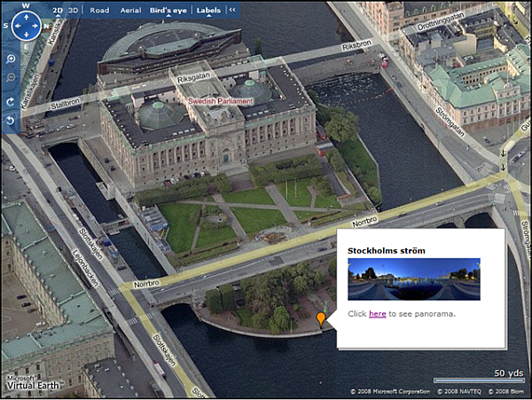Open the 'here' panorama link

[378, 314]
